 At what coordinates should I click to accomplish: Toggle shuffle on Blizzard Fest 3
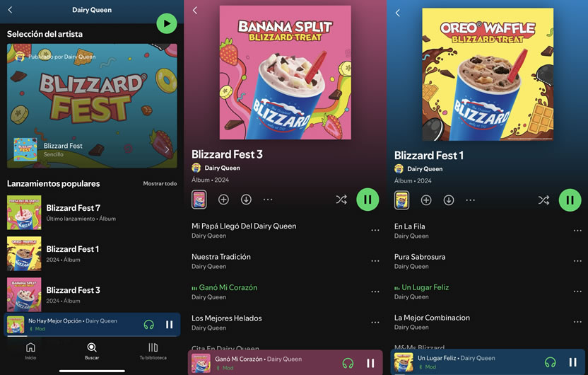click(341, 200)
